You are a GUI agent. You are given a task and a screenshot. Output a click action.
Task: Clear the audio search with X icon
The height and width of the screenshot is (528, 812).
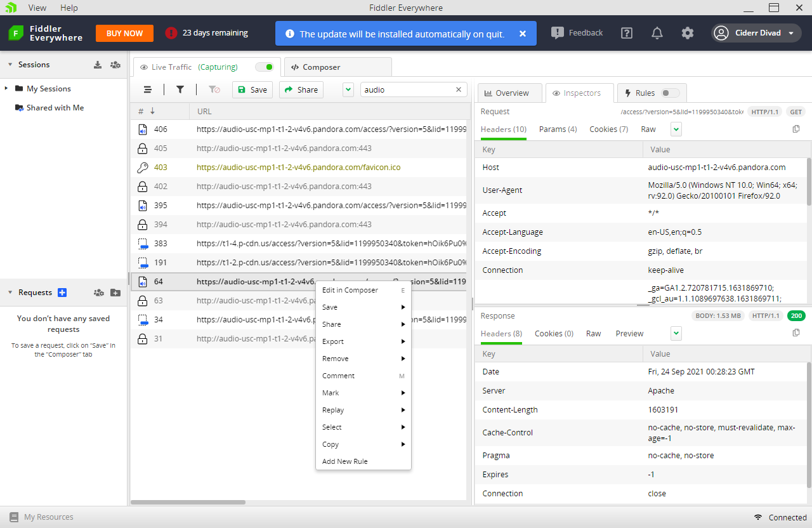click(459, 89)
